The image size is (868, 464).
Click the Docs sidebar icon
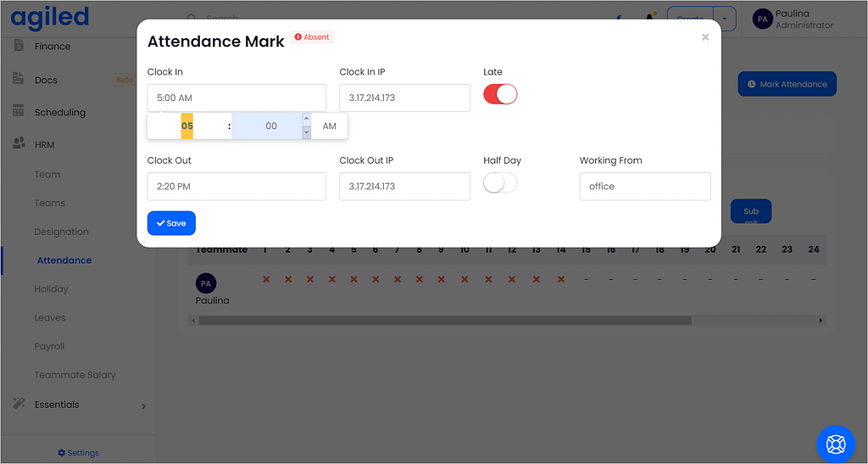click(x=19, y=79)
